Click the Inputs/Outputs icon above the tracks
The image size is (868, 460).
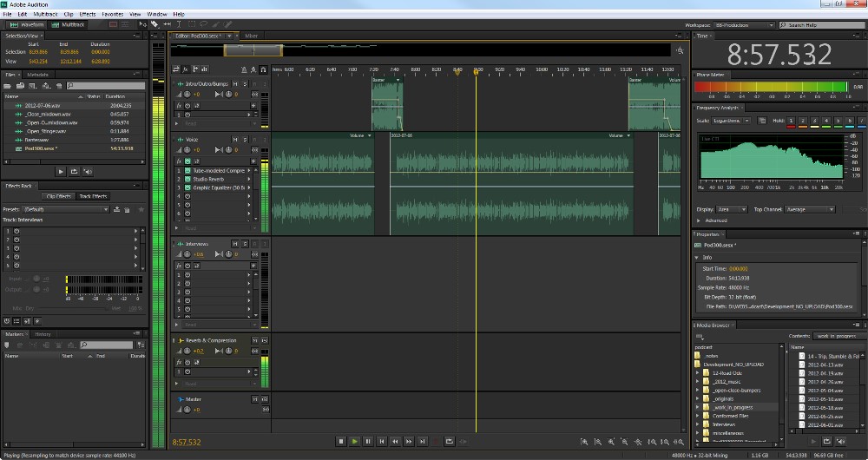click(176, 69)
